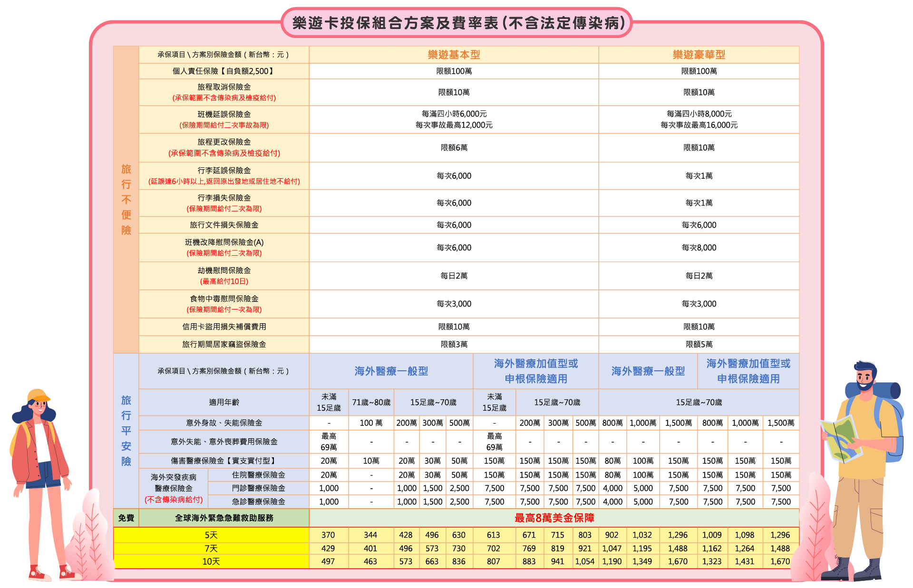Click the 旅行期間居家竊盜保險金 row label

pos(224,344)
